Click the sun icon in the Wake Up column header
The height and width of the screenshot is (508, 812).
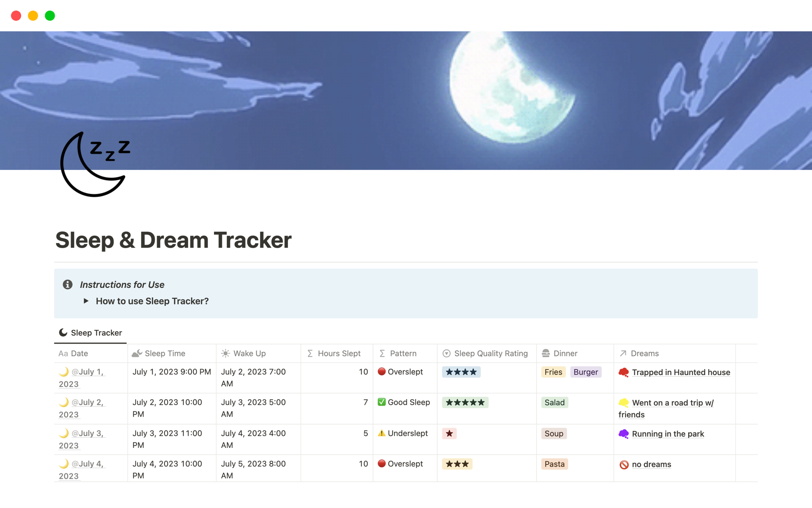pos(225,353)
